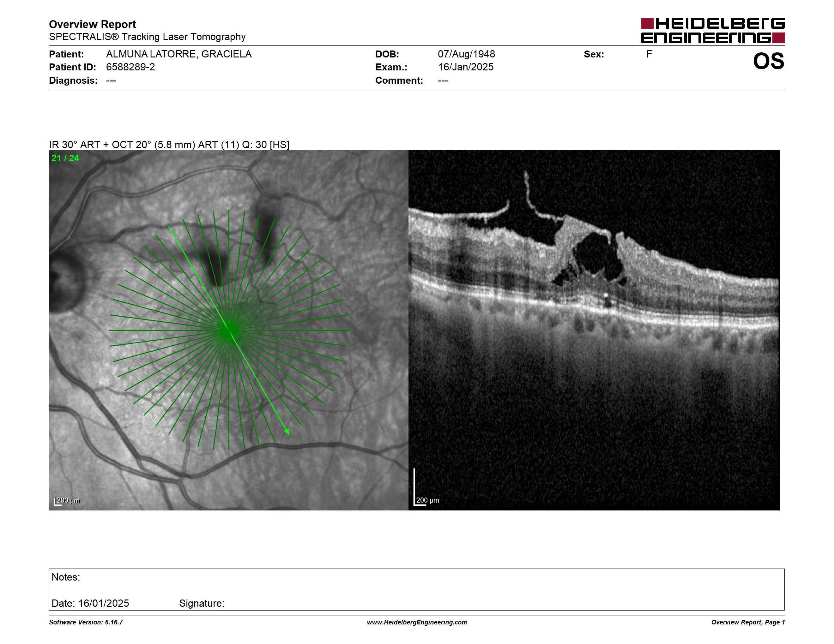The image size is (834, 644).
Task: Click the 200 µm scale bar on fundus image
Action: click(x=67, y=501)
